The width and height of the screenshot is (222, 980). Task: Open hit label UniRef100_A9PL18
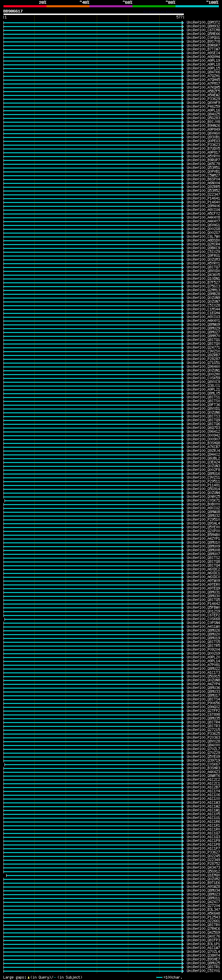point(203,65)
